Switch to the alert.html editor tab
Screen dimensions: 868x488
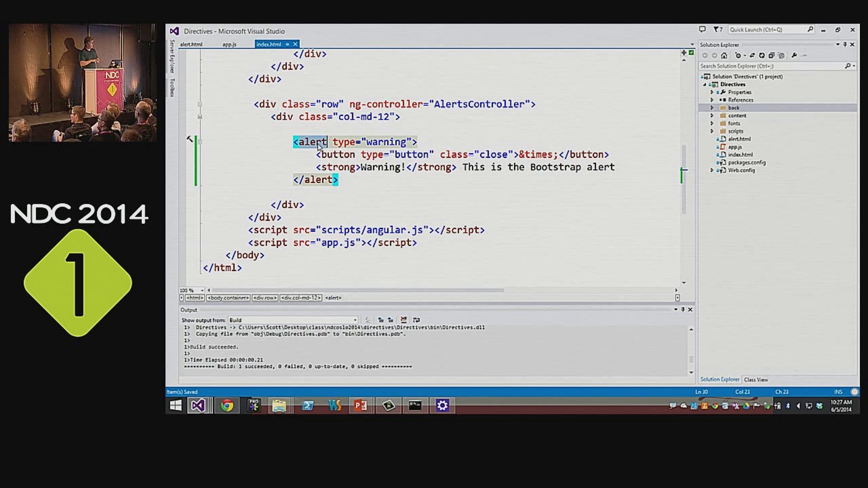coord(191,44)
